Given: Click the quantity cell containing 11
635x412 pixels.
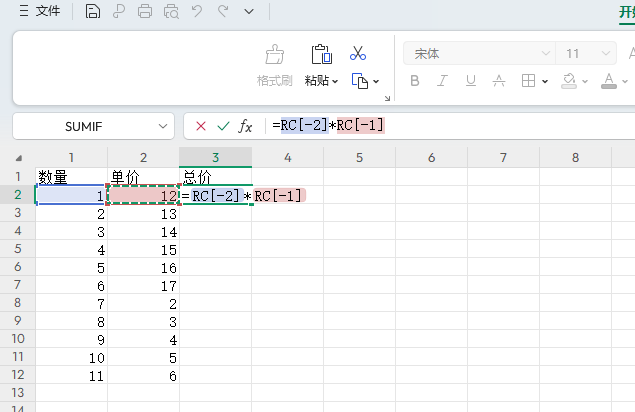Looking at the screenshot, I should [71, 375].
